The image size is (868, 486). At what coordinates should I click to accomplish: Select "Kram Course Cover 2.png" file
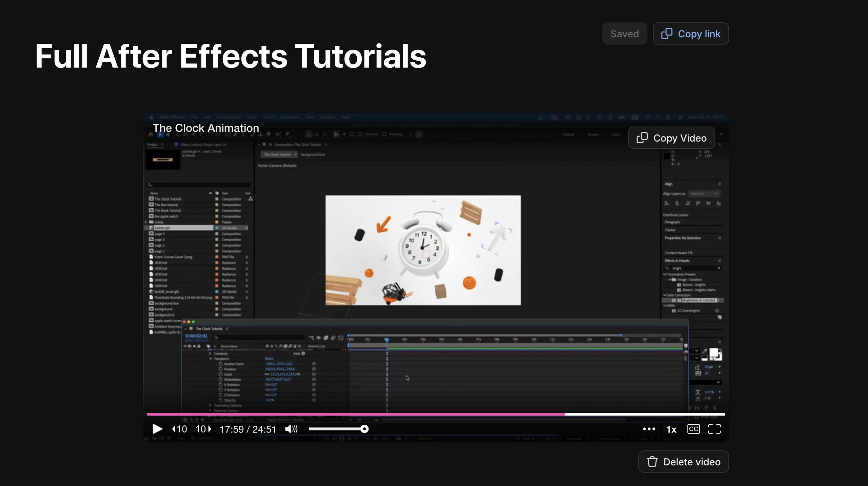[173, 257]
